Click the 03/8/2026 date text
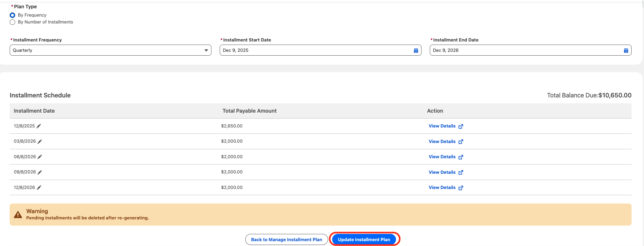The height and width of the screenshot is (246, 644). 25,141
